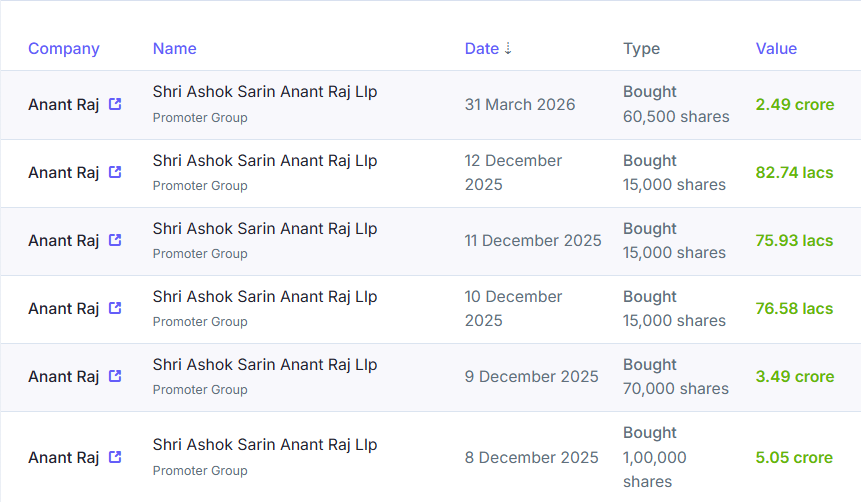Toggle the Date sort direction arrow
The height and width of the screenshot is (502, 861).
pos(508,48)
